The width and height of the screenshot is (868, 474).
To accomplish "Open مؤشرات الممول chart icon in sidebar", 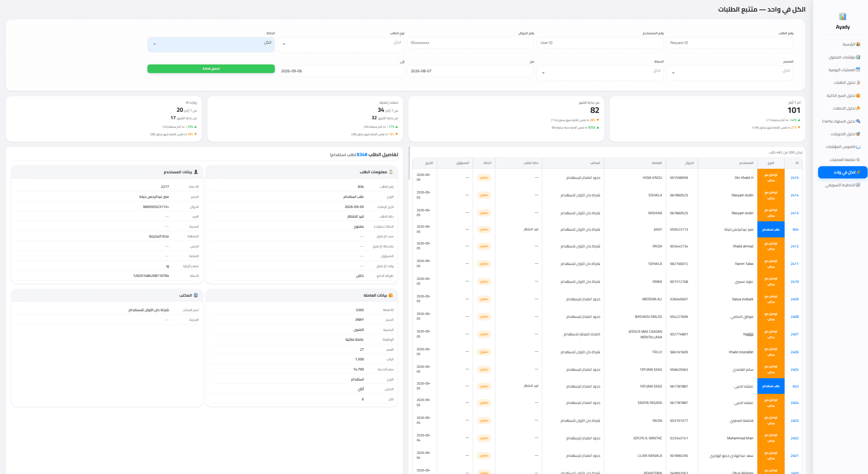I will [858, 57].
